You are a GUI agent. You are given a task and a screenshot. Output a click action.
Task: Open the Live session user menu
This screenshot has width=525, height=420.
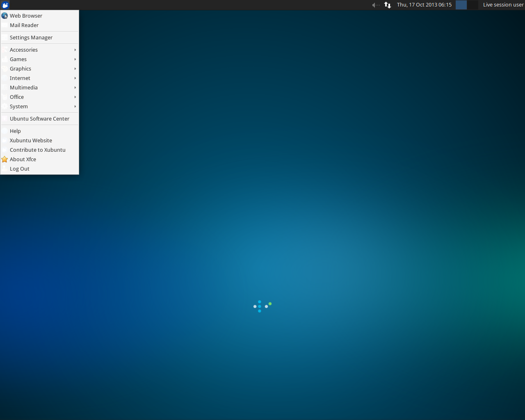503,5
